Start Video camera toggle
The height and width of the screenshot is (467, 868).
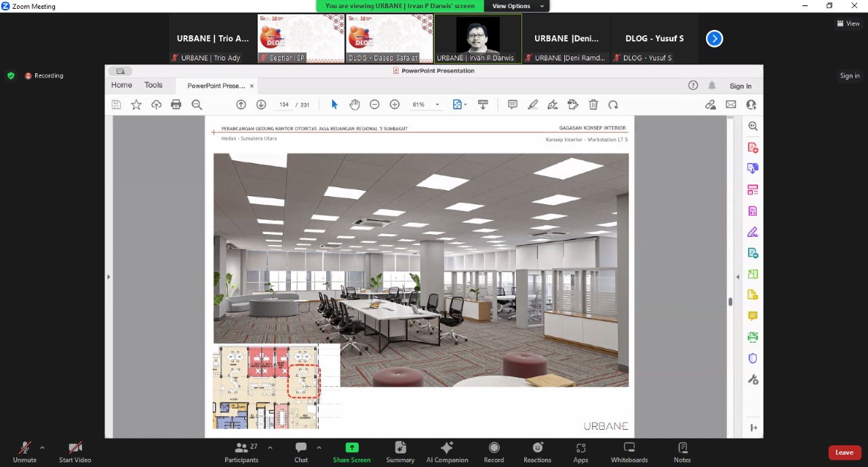pyautogui.click(x=75, y=452)
